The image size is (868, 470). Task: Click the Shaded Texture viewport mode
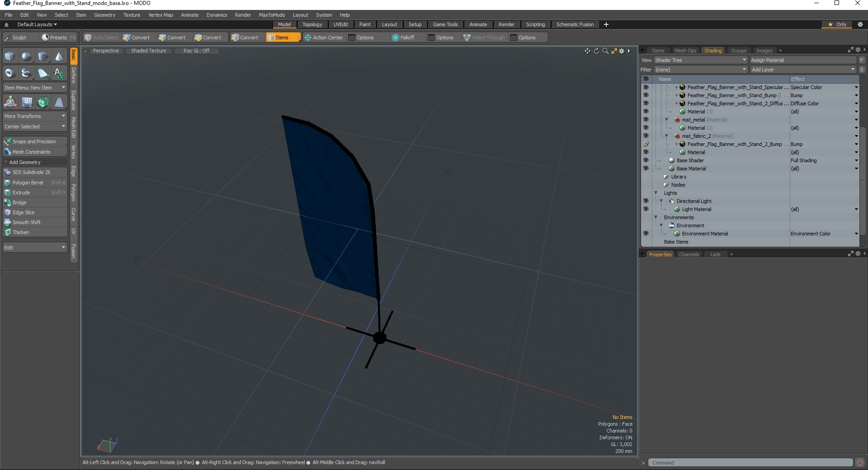pos(148,51)
